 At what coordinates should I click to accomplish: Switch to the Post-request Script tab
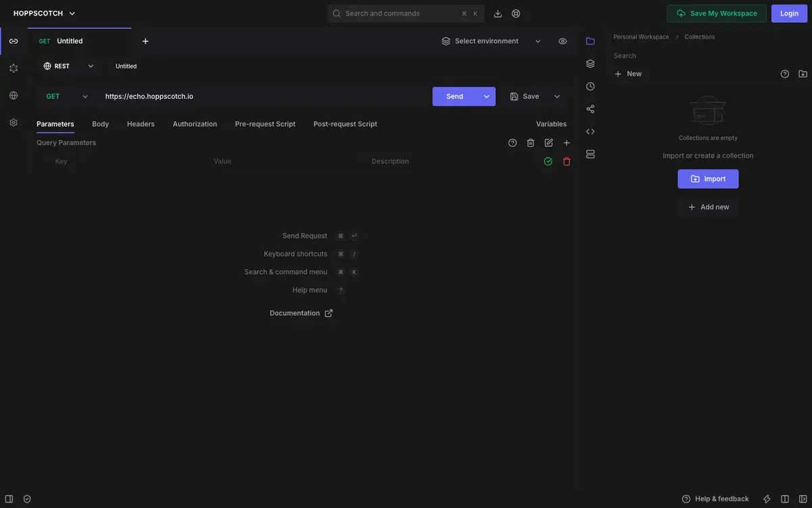[345, 124]
